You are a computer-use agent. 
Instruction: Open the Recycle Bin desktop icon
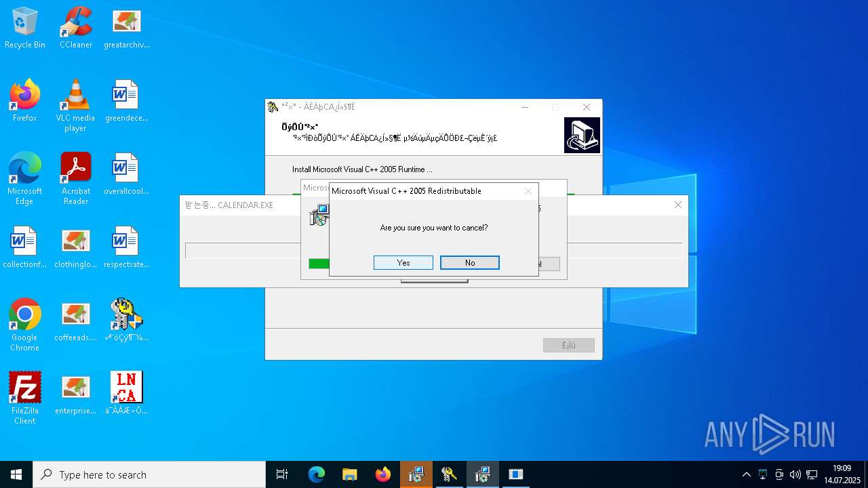coord(25,28)
